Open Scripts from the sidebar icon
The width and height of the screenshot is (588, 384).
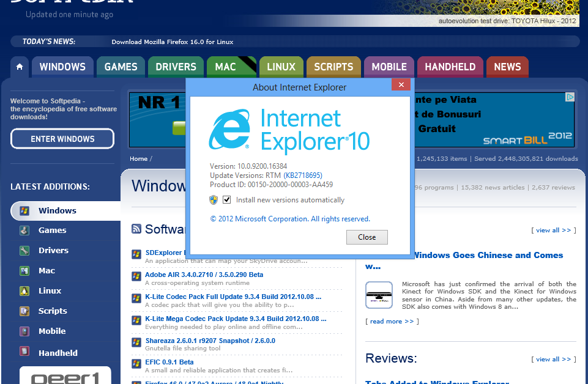(24, 311)
